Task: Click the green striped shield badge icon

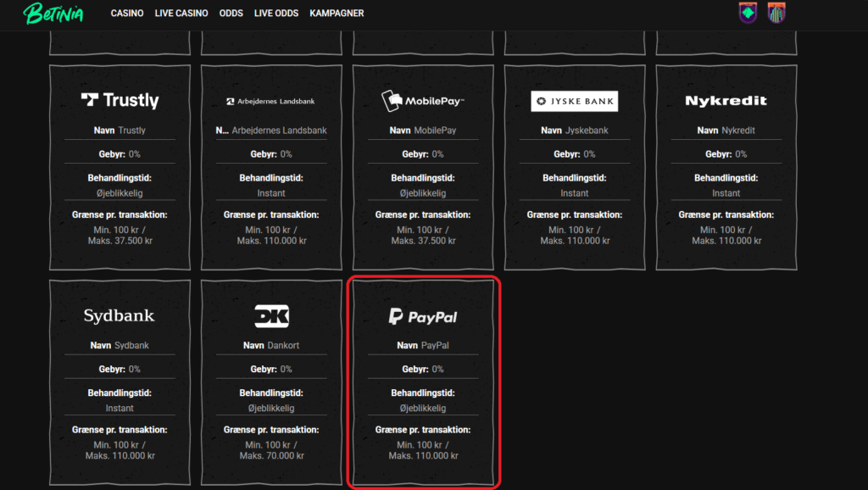Action: pos(776,13)
